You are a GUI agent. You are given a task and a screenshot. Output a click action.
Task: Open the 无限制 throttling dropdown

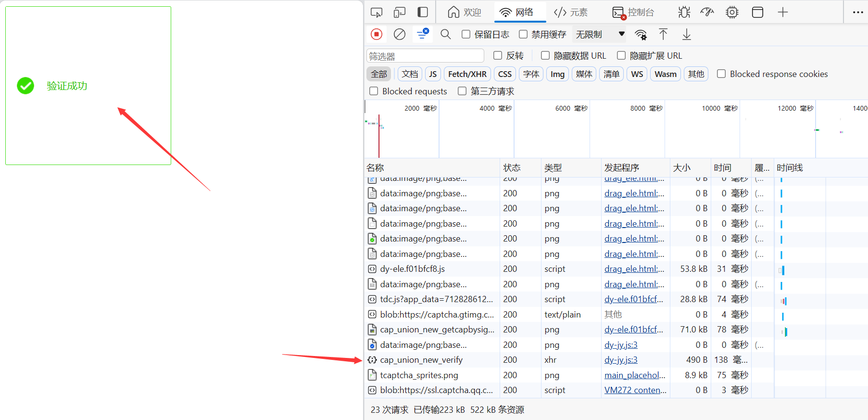tap(601, 34)
